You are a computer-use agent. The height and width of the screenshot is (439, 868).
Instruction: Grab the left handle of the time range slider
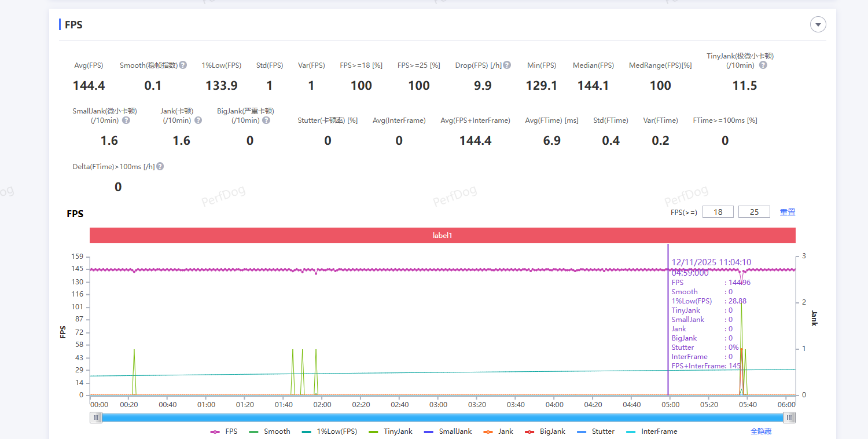96,418
